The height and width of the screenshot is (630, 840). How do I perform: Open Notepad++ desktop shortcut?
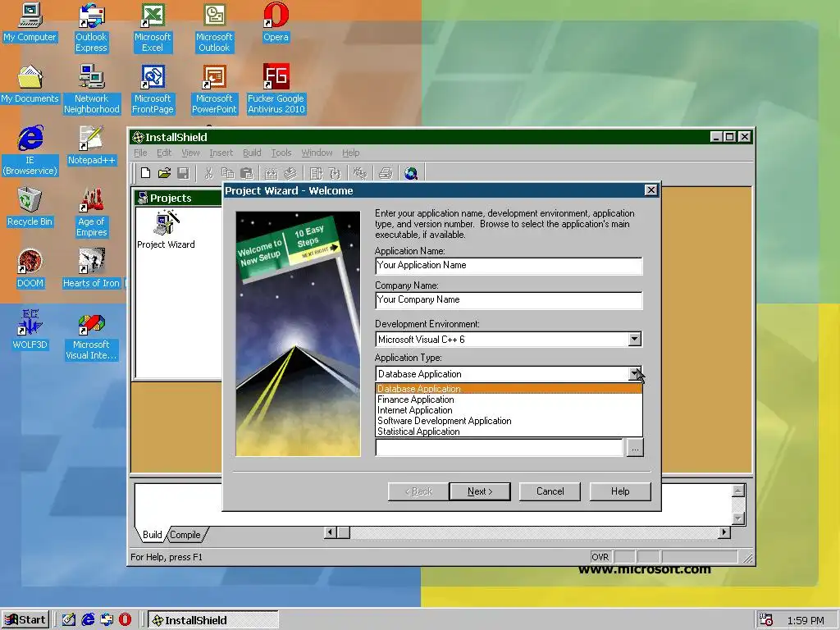(92, 146)
